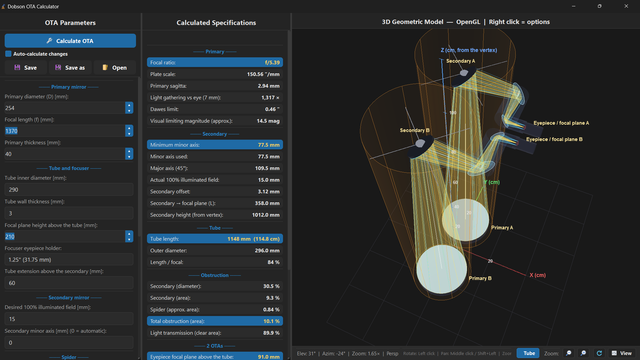Click Eyepiece / focal plane A label
Image resolution: width=640 pixels, height=360 pixels.
pyautogui.click(x=561, y=123)
